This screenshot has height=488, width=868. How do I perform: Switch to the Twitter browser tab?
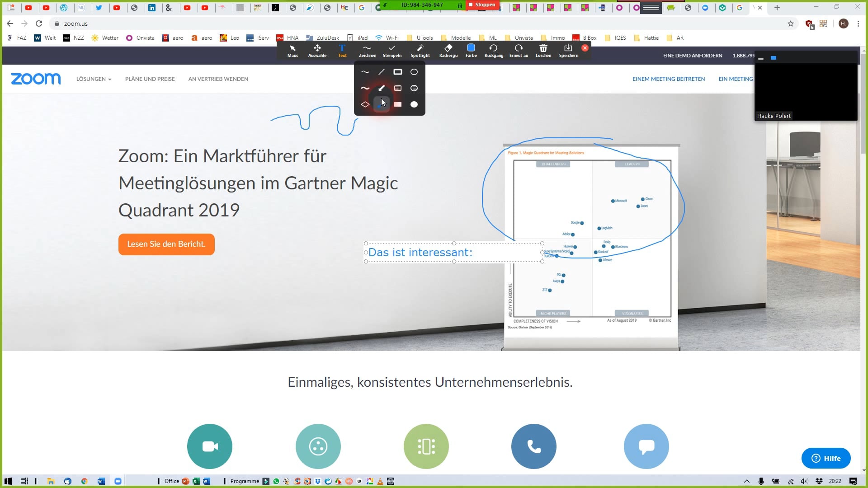click(x=99, y=8)
